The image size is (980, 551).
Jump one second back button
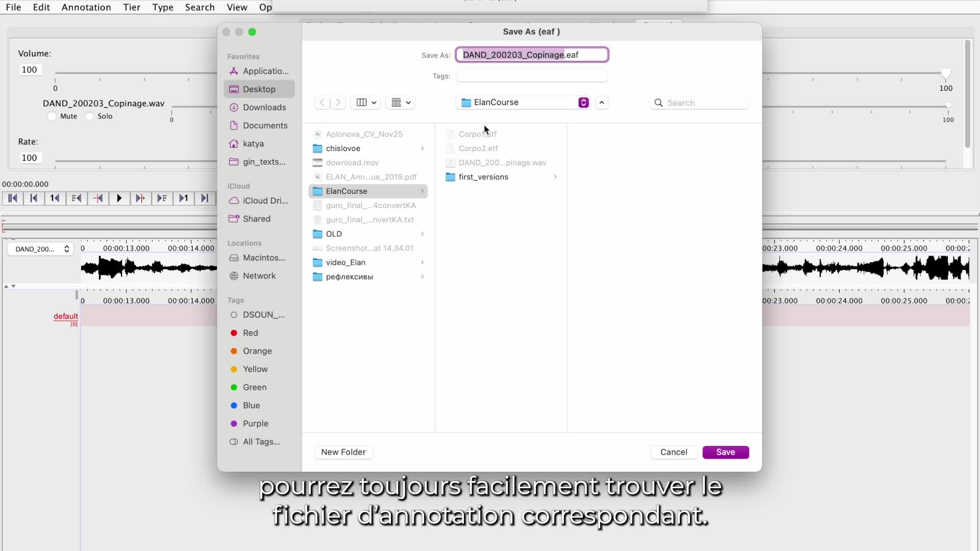[x=55, y=198]
